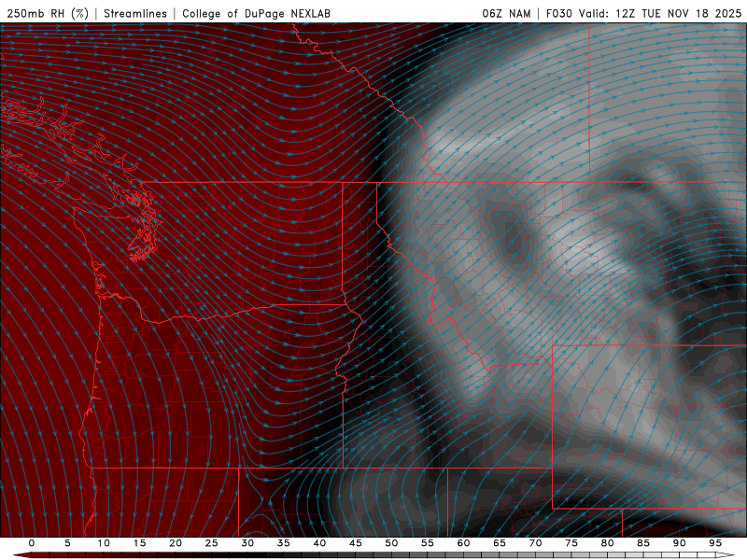Click the "College of DuPage NEXLAB" text
747x560 pixels.
click(256, 13)
